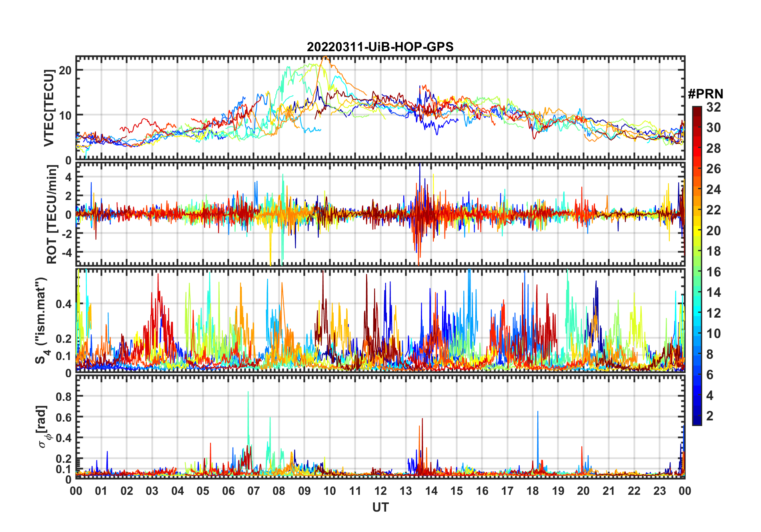The height and width of the screenshot is (532, 761).
Task: Select x-axis hour label 07
Action: click(254, 491)
